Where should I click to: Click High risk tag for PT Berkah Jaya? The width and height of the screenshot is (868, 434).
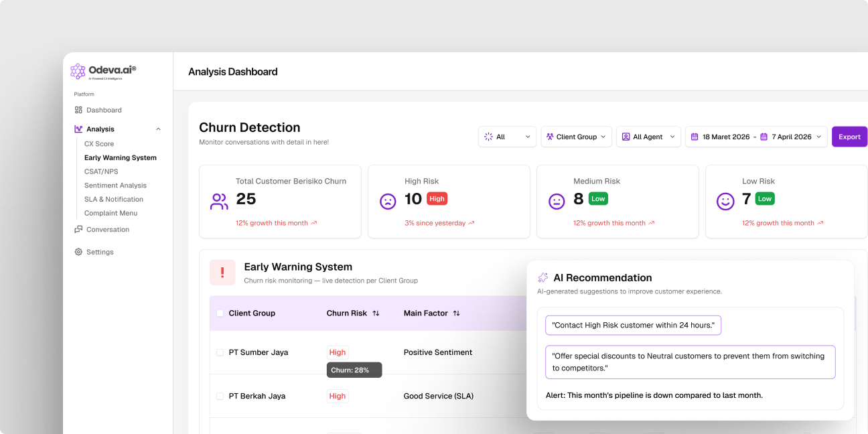338,396
